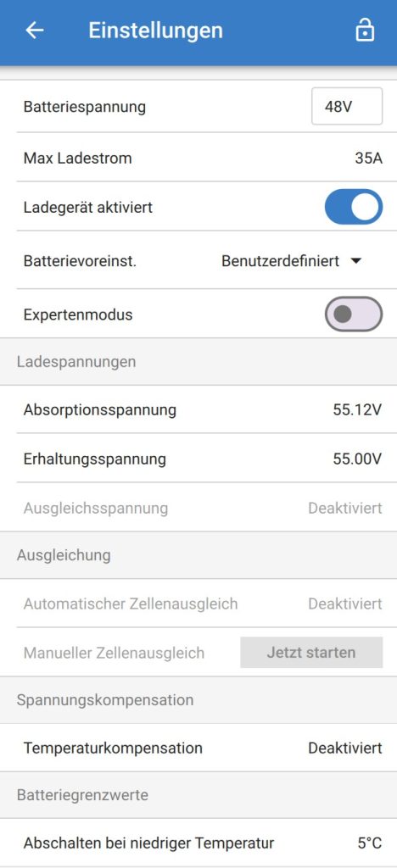Enable the Expertenmodus toggle
This screenshot has height=868, width=397.
coord(353,314)
